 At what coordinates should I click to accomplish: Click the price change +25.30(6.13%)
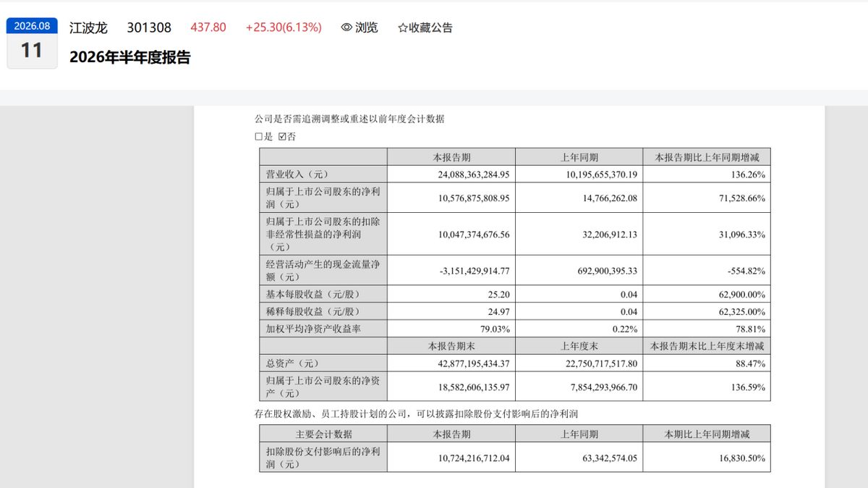[x=284, y=28]
